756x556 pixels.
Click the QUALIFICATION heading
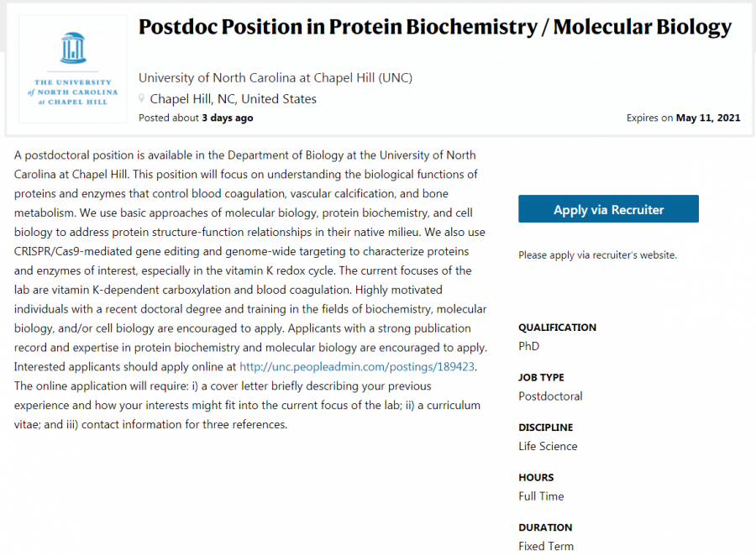557,328
